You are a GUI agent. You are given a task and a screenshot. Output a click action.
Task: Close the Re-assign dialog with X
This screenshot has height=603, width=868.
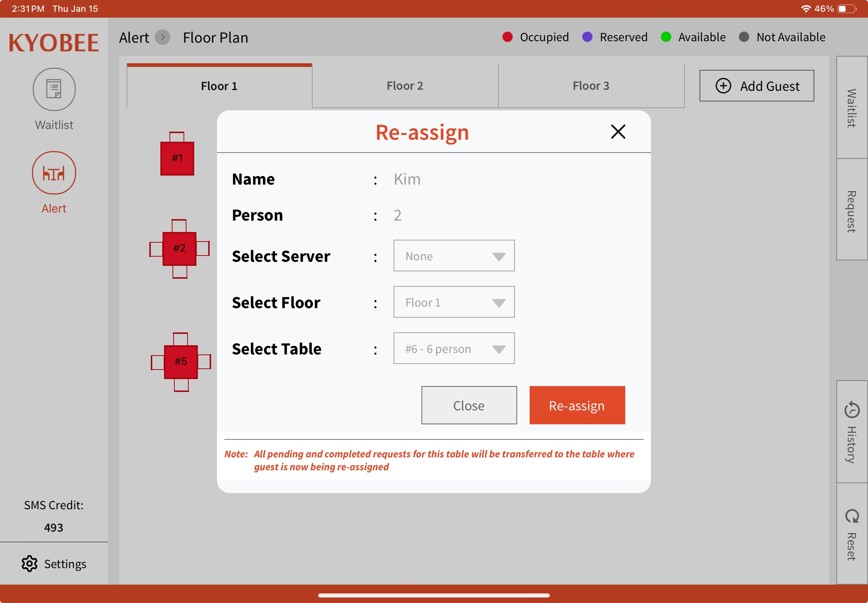618,132
